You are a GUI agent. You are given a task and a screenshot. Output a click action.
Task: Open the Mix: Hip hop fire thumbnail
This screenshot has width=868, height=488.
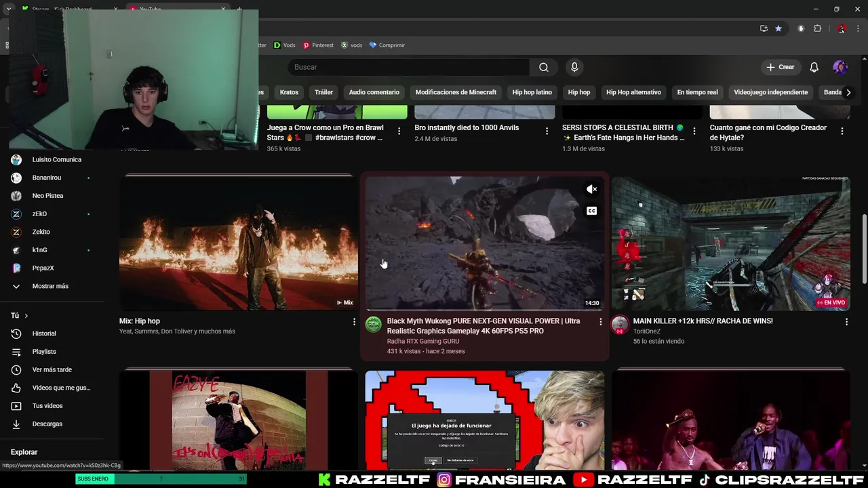238,243
